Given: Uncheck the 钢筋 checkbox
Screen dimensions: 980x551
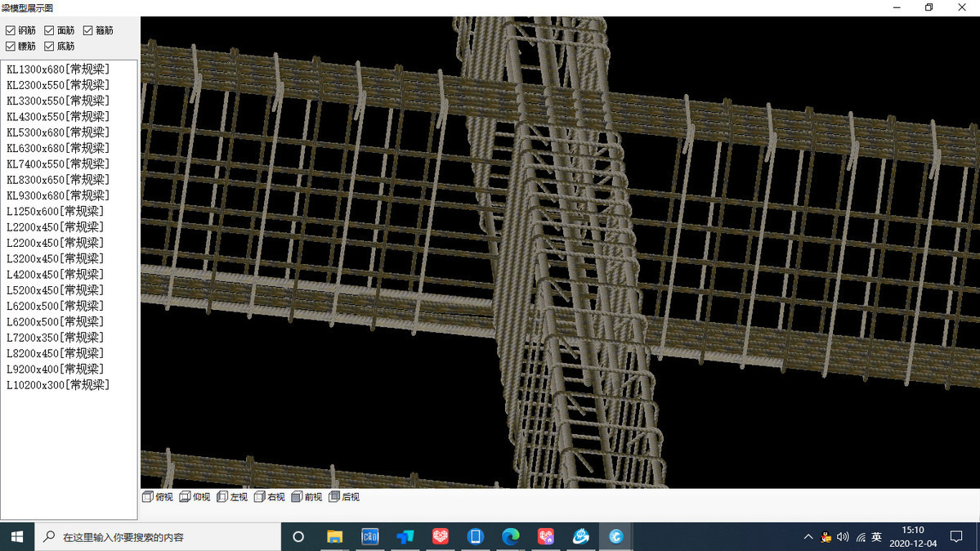Looking at the screenshot, I should (x=11, y=30).
